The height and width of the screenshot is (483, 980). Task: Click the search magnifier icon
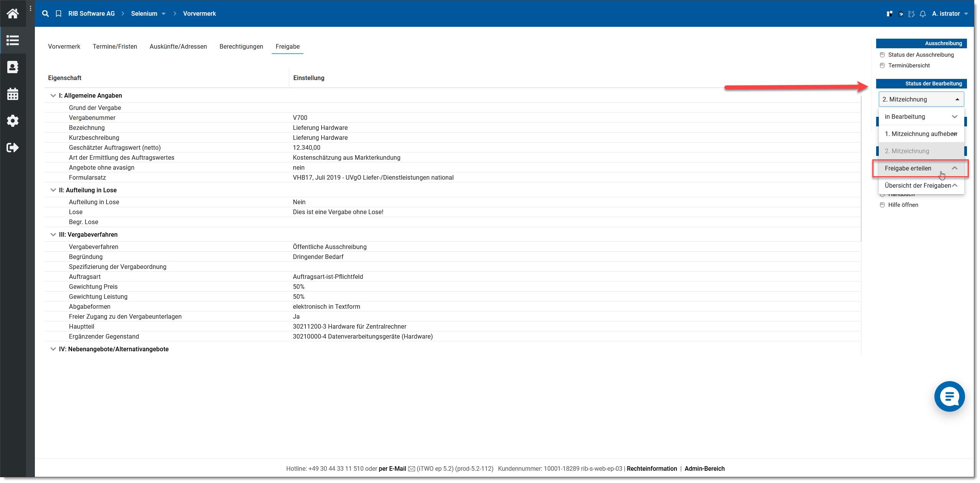(45, 14)
